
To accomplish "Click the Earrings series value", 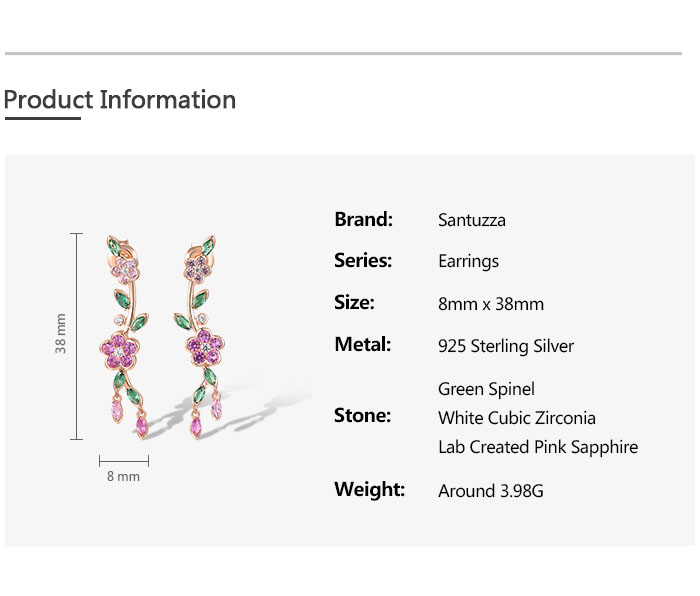I will (x=468, y=262).
